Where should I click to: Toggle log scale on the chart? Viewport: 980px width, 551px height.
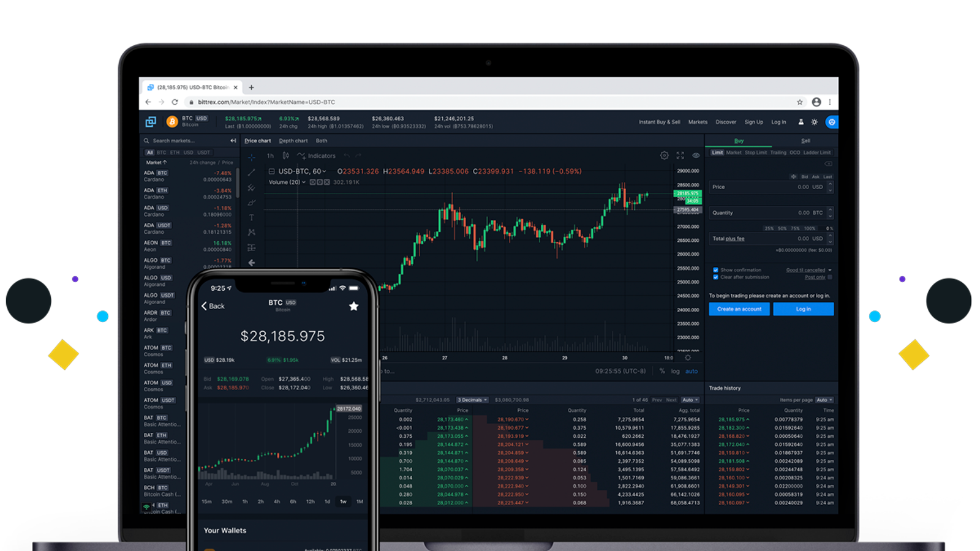click(675, 371)
